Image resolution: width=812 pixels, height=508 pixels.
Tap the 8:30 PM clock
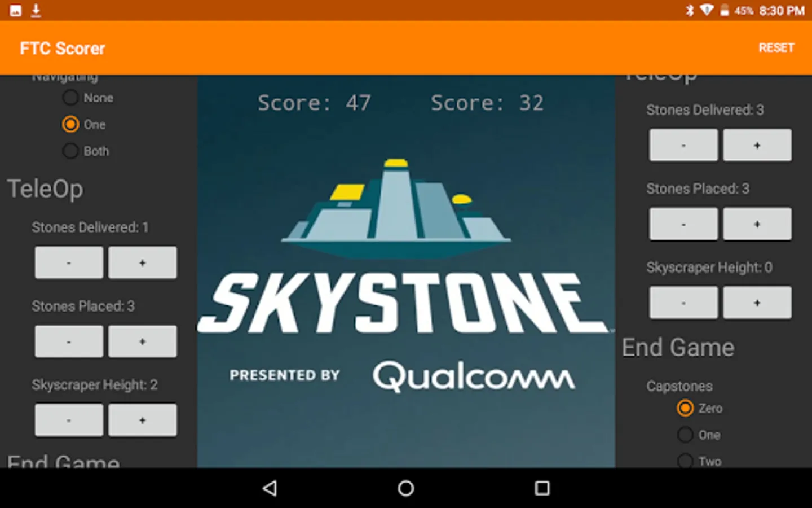pyautogui.click(x=782, y=11)
